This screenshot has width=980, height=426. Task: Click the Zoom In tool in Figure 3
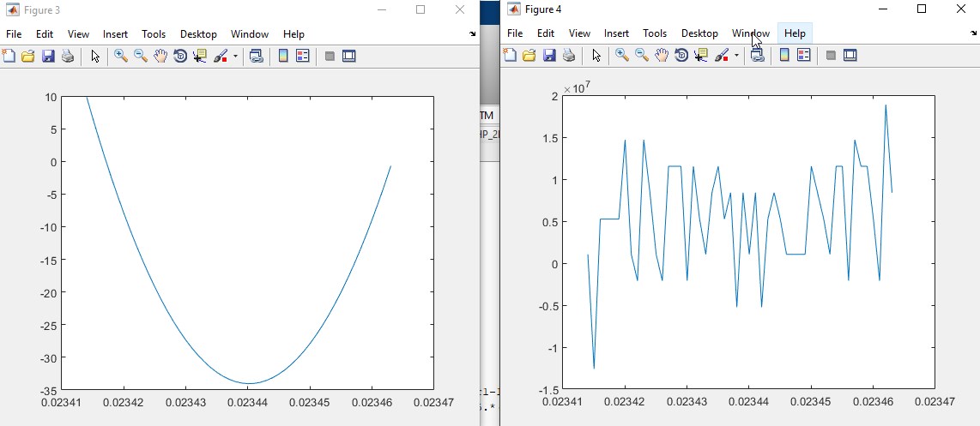point(120,56)
